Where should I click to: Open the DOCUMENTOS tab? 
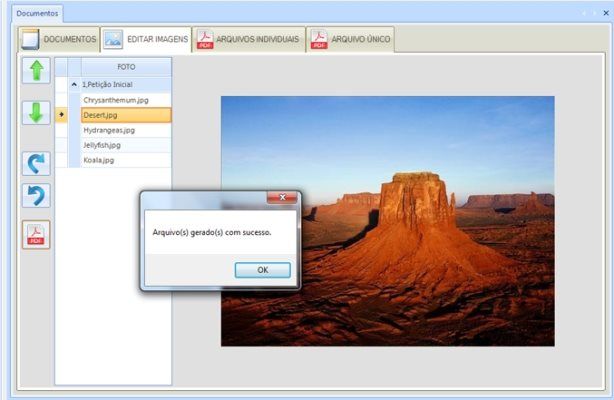click(59, 39)
